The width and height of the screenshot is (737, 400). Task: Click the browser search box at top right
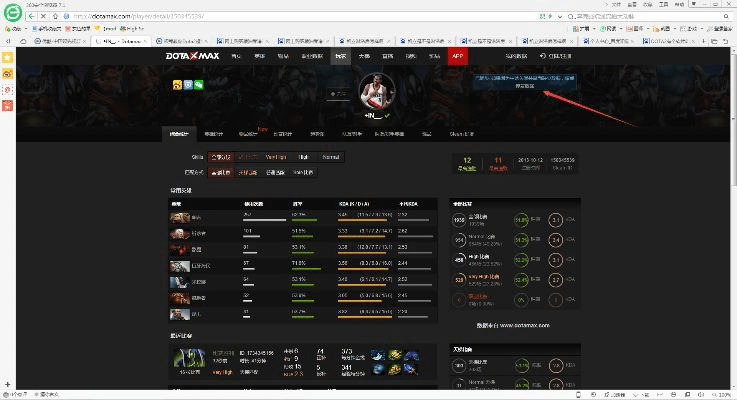click(x=640, y=17)
